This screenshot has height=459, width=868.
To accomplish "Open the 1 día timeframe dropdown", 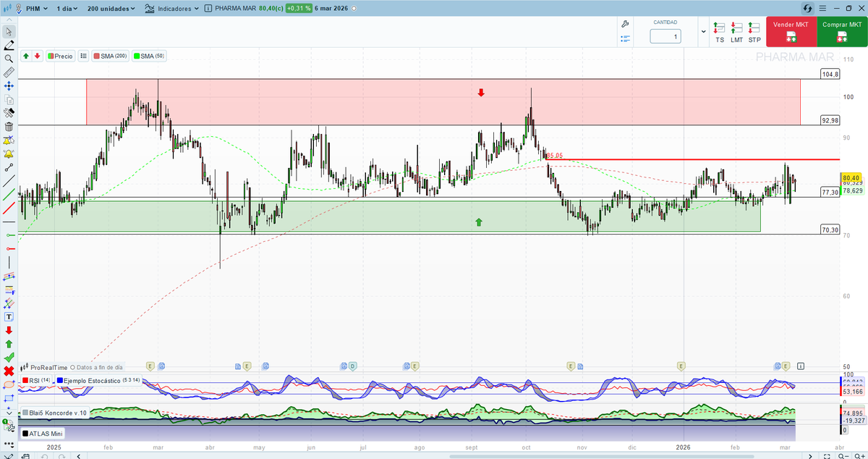I will click(x=67, y=9).
